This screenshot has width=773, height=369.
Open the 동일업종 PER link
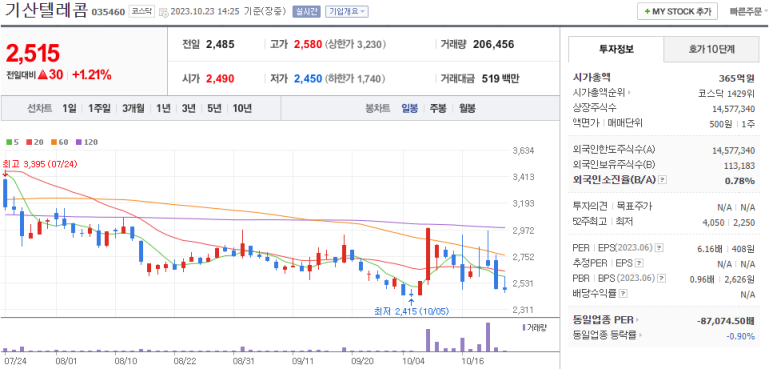(x=606, y=321)
